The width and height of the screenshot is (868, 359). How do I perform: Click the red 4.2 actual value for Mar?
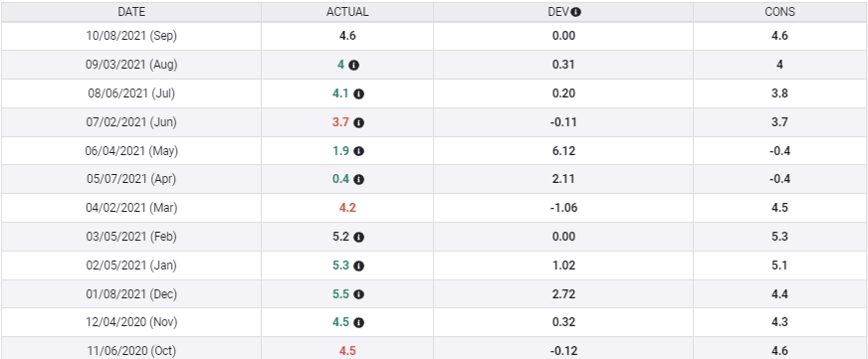(x=347, y=208)
